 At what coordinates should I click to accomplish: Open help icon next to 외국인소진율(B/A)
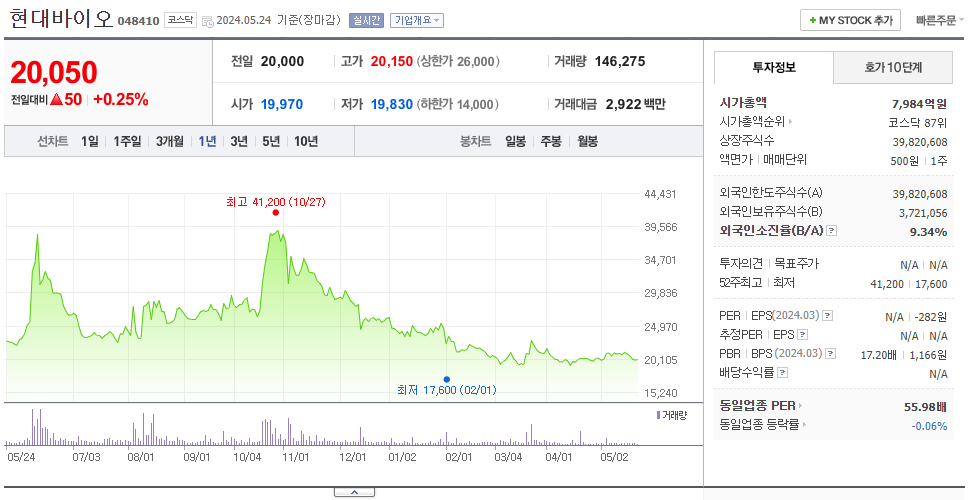[832, 231]
